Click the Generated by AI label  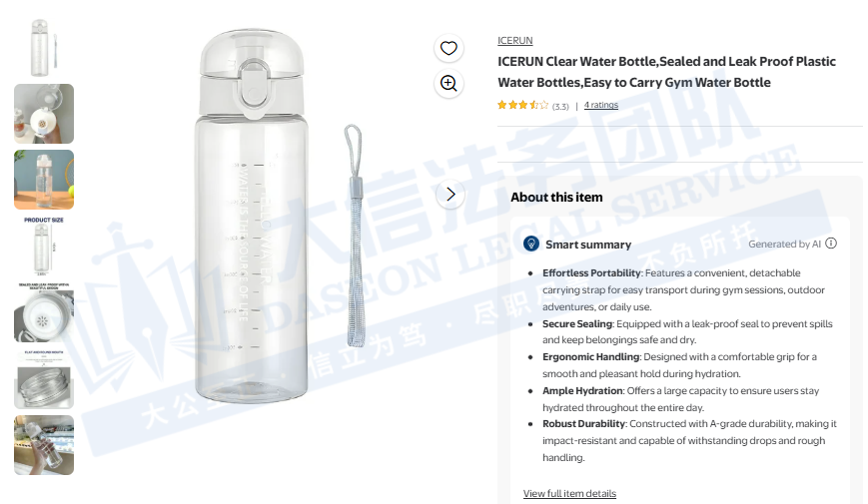784,244
